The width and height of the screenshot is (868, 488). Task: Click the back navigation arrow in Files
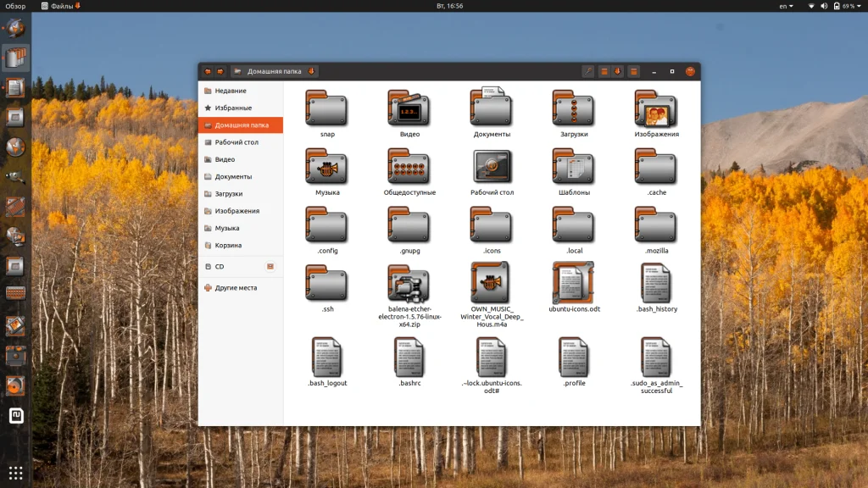coord(209,72)
